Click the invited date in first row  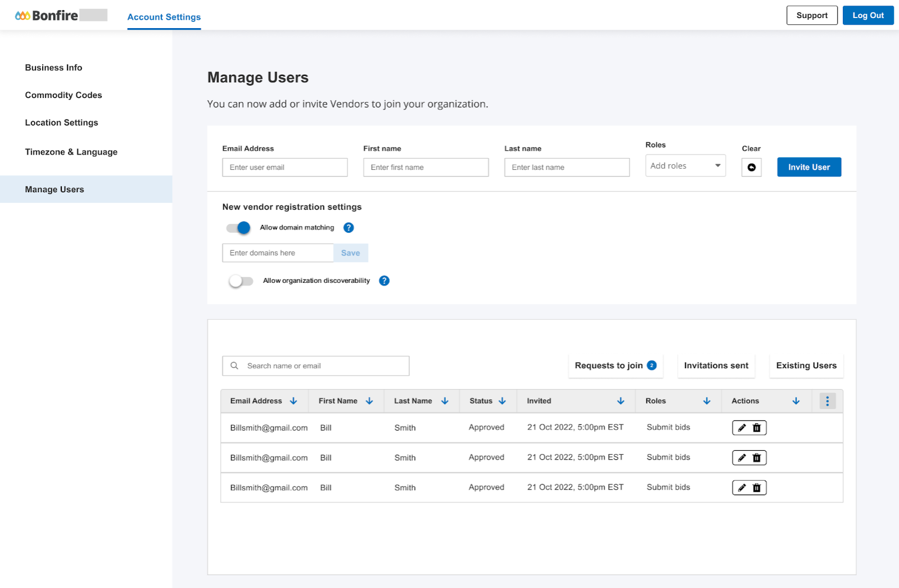[575, 427]
